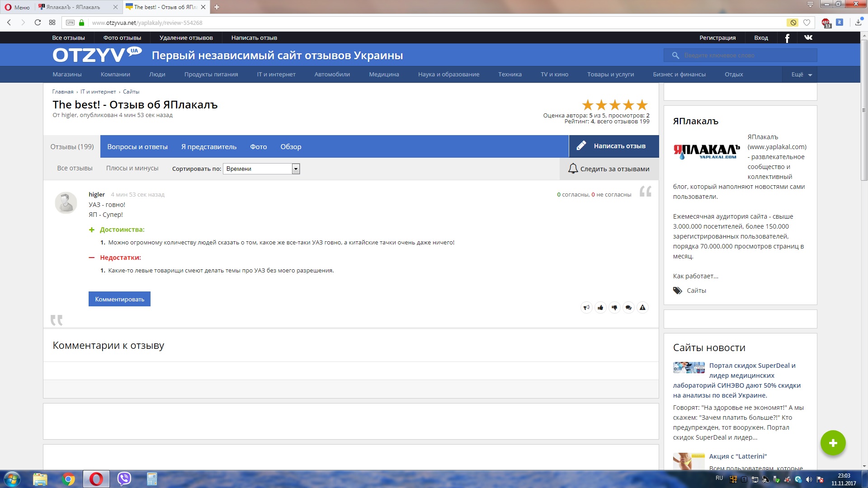Viewport: 868px width, 488px height.
Task: Click the Следить за отзывами bell button
Action: (x=609, y=169)
